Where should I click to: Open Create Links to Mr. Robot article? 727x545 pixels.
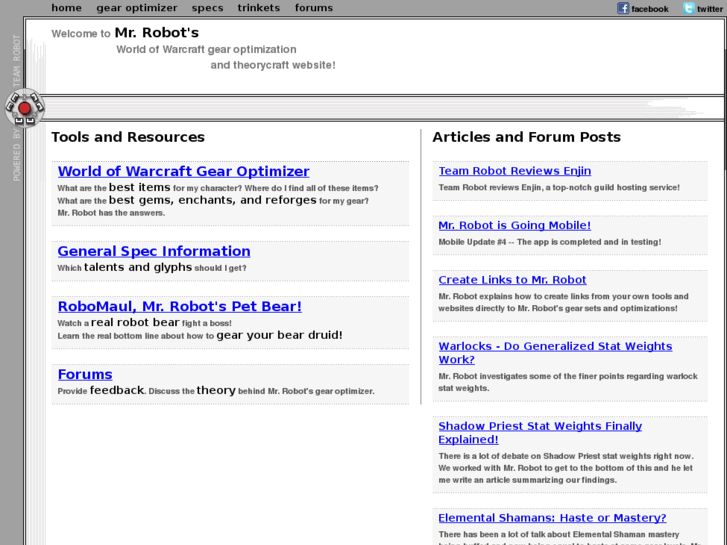tap(512, 280)
